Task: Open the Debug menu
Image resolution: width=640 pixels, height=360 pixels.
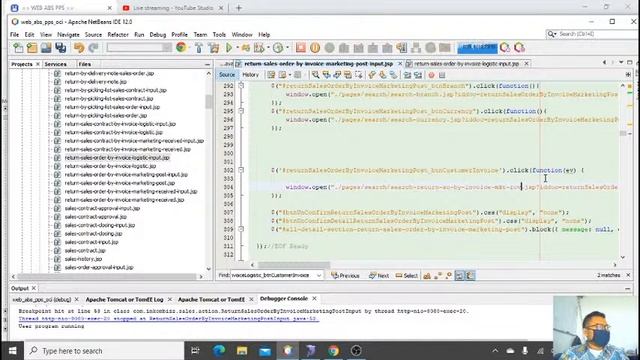Action: pyautogui.click(x=158, y=35)
